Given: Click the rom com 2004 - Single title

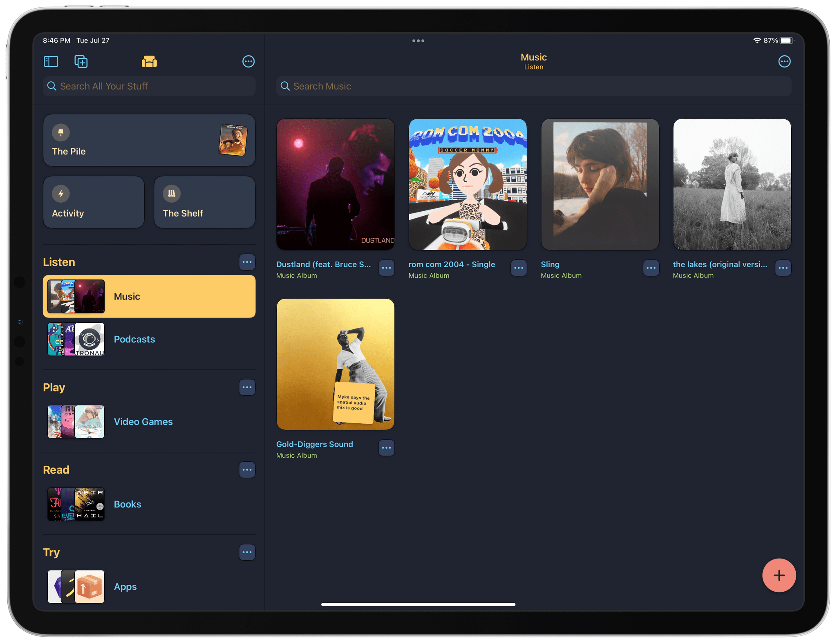Looking at the screenshot, I should point(452,264).
